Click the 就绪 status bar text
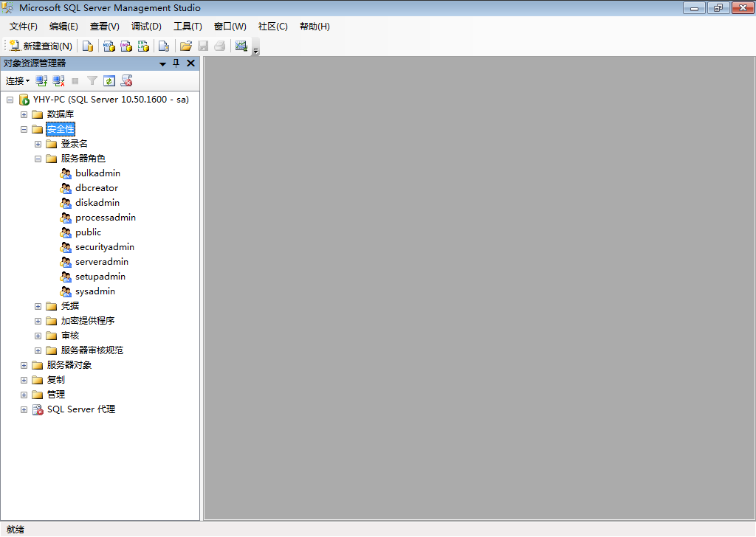This screenshot has width=756, height=537. pos(15,530)
